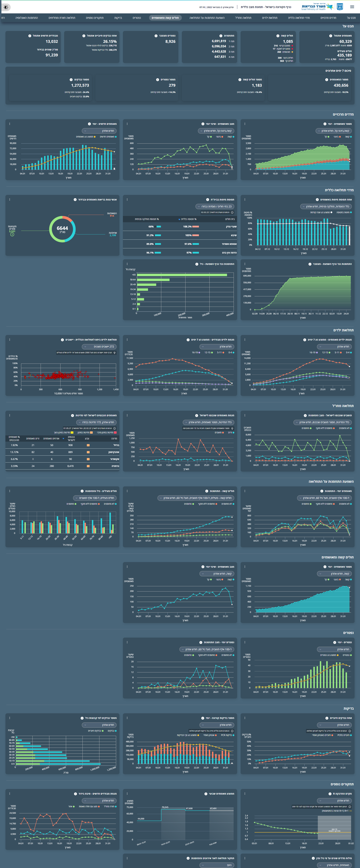Click orange color swatch in ברזיל row
The width and height of the screenshot is (360, 868).
pos(88,445)
